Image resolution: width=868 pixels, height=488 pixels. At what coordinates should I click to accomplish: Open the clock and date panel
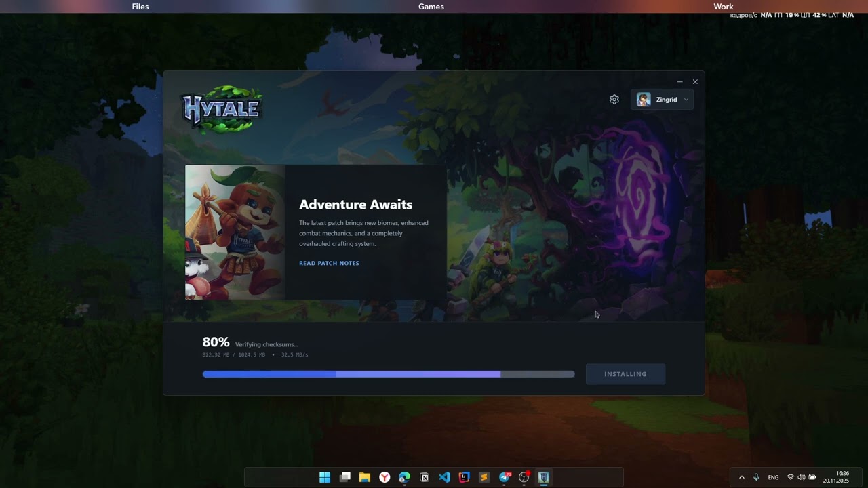tap(836, 477)
